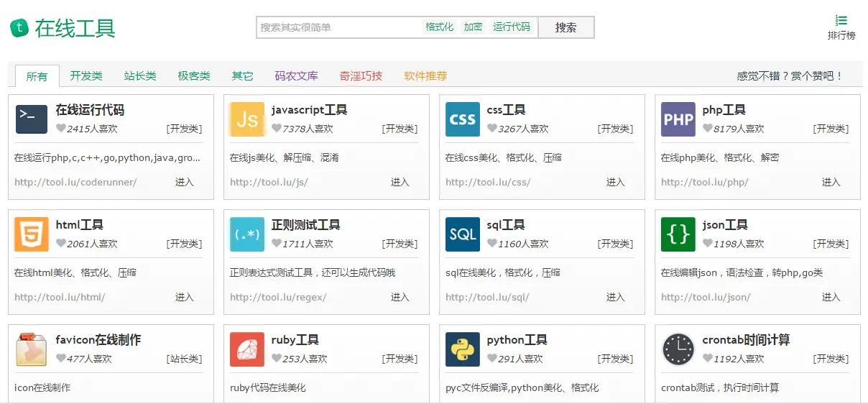Open the 奇淫巧技 tab
The width and height of the screenshot is (868, 404).
pos(361,76)
